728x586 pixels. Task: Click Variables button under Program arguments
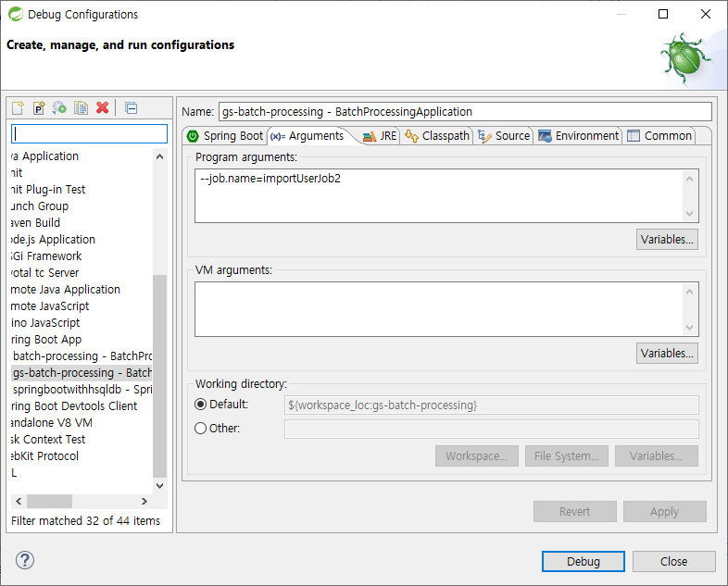click(667, 240)
